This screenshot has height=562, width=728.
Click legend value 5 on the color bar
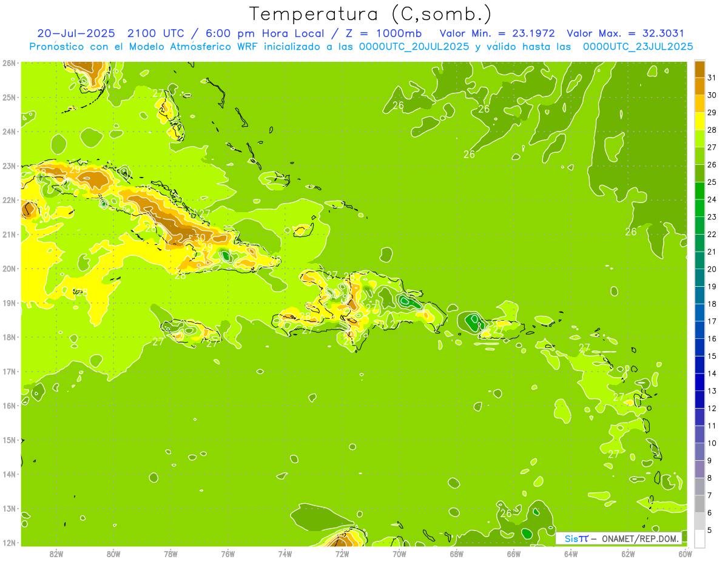[710, 530]
